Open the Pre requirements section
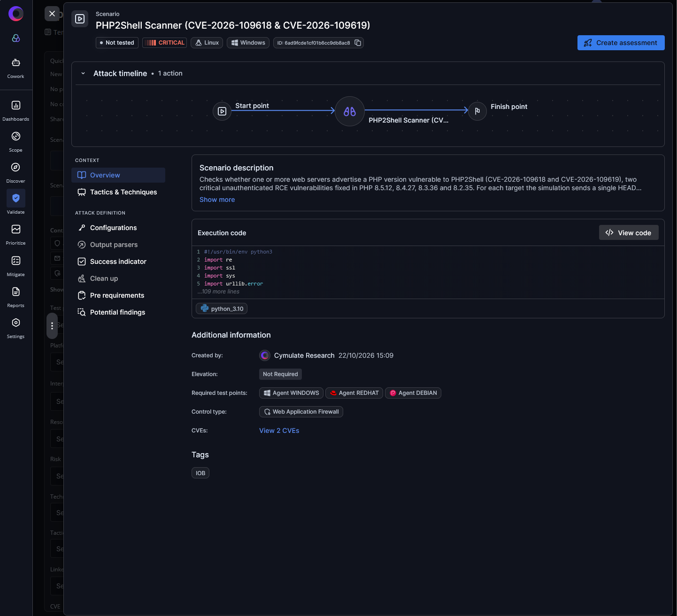677x616 pixels. 118,295
